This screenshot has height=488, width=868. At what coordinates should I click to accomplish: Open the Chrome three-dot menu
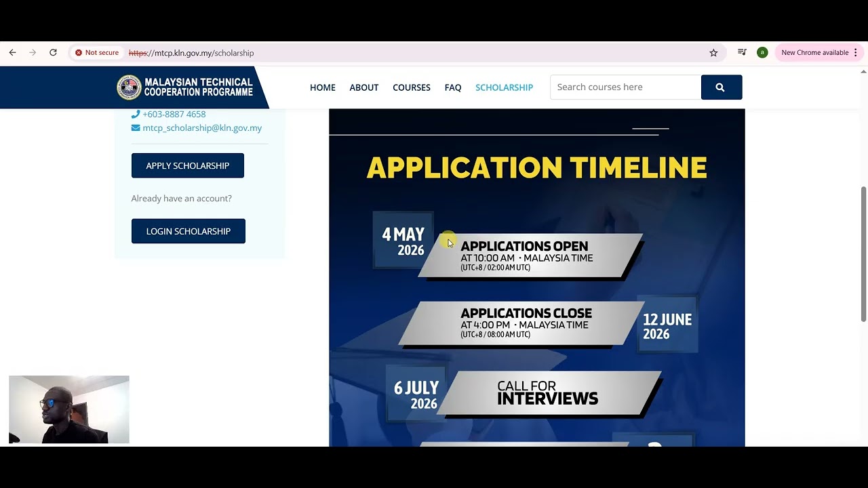856,52
